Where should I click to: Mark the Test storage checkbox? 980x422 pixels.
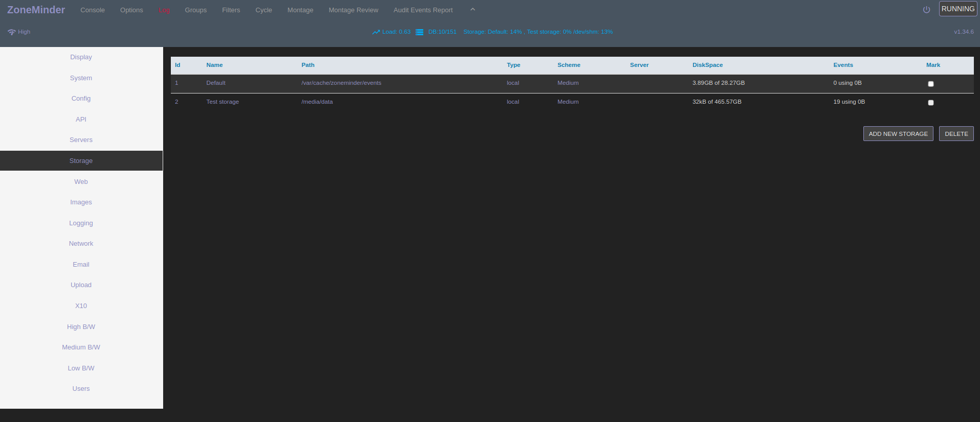pos(930,103)
